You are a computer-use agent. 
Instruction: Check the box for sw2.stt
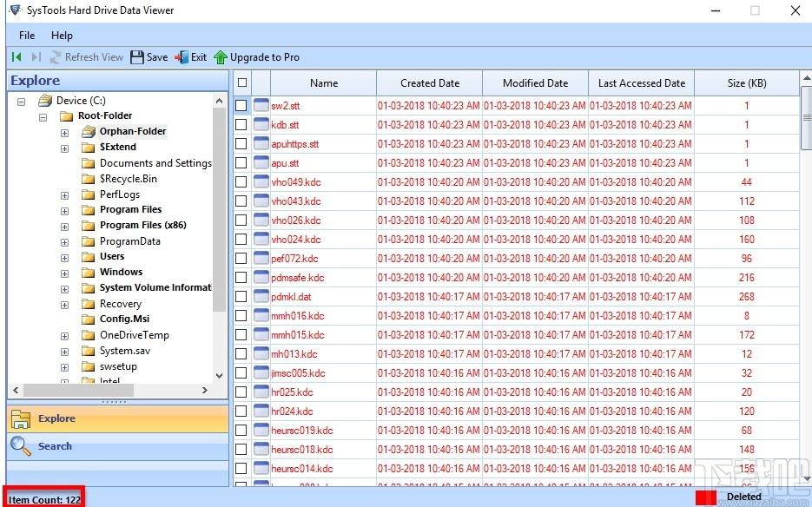[241, 105]
